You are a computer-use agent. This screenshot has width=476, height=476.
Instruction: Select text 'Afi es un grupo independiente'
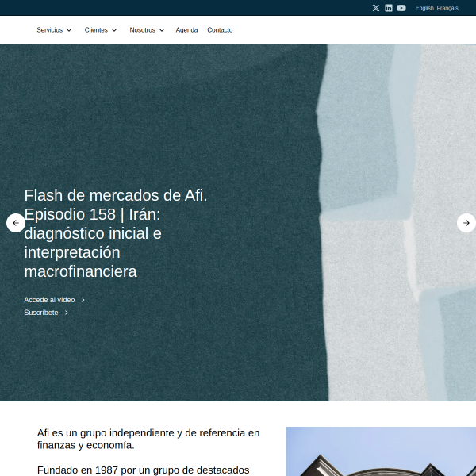click(106, 433)
